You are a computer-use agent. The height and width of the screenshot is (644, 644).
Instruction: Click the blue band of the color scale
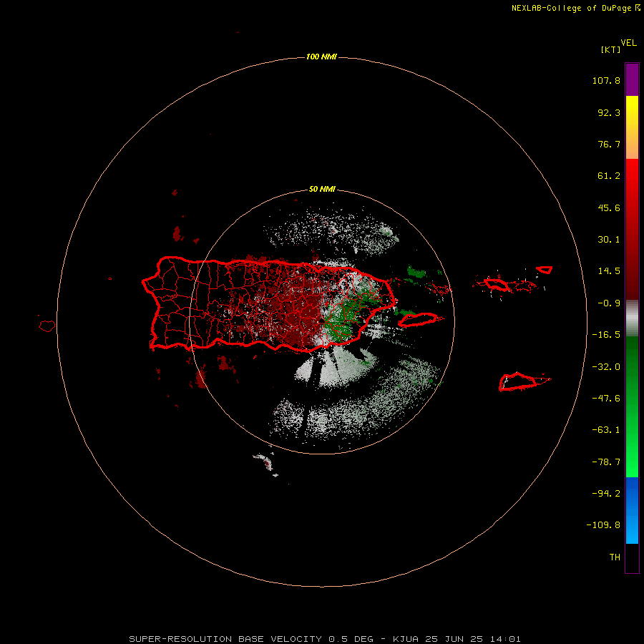632,510
